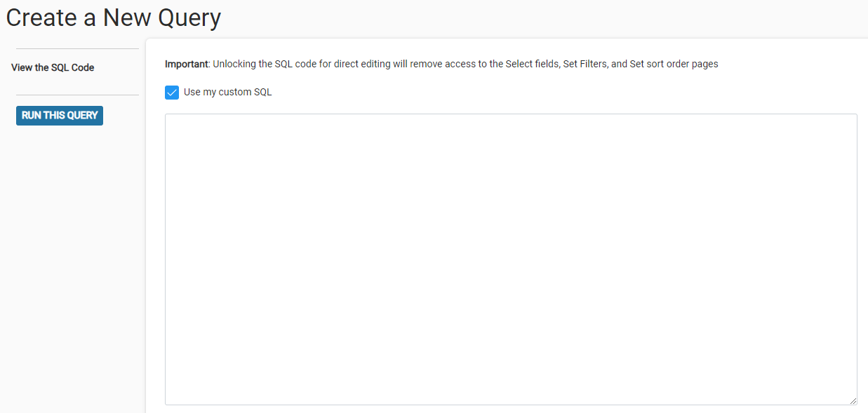Click the divider line above RUN THIS QUERY
The height and width of the screenshot is (413, 868).
tap(77, 95)
